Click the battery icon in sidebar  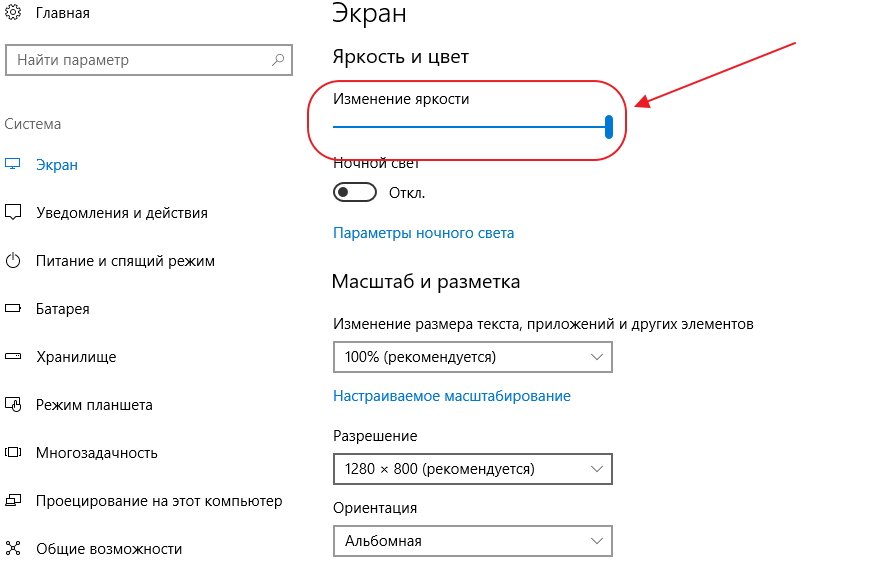14,309
